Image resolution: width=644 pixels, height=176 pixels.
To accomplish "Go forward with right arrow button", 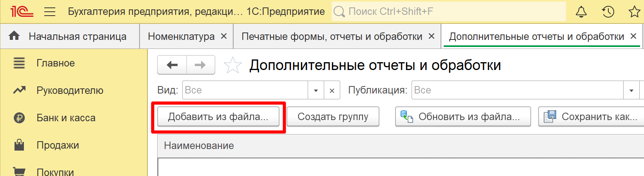I will (x=201, y=65).
